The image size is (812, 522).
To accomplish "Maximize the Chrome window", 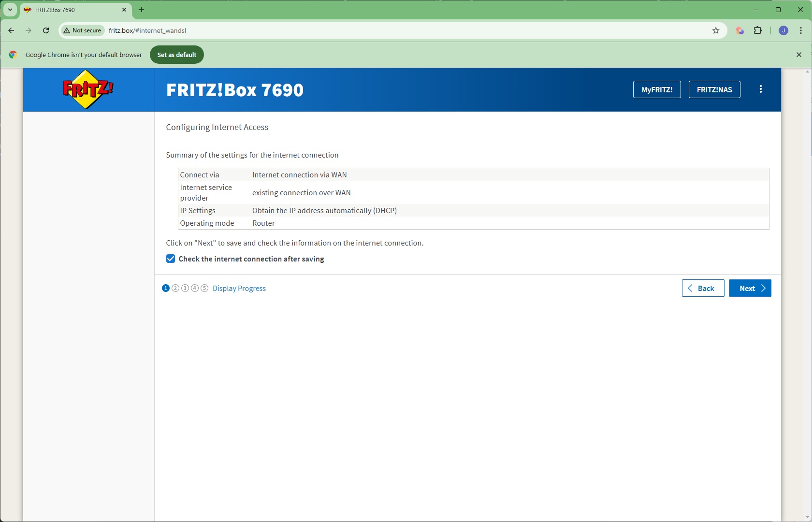I will (778, 10).
